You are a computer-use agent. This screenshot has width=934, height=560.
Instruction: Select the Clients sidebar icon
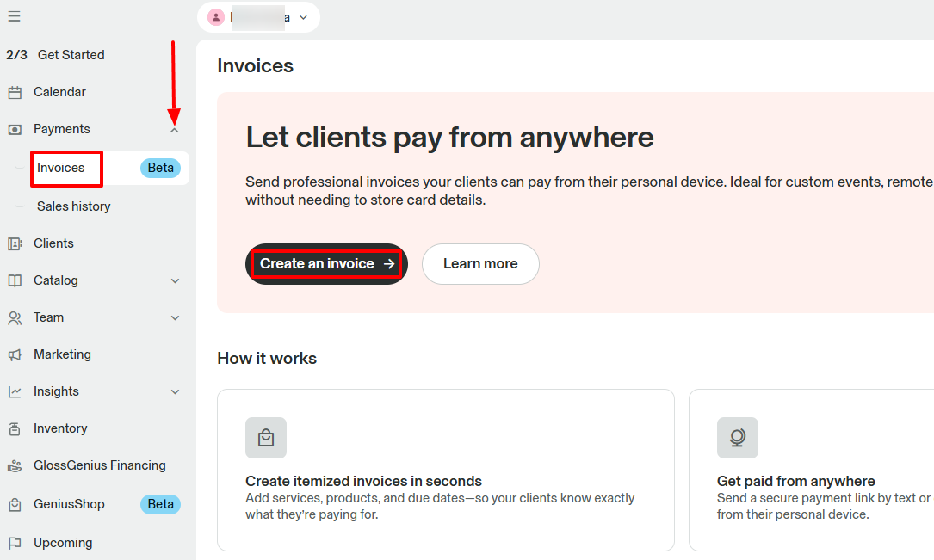pos(55,243)
